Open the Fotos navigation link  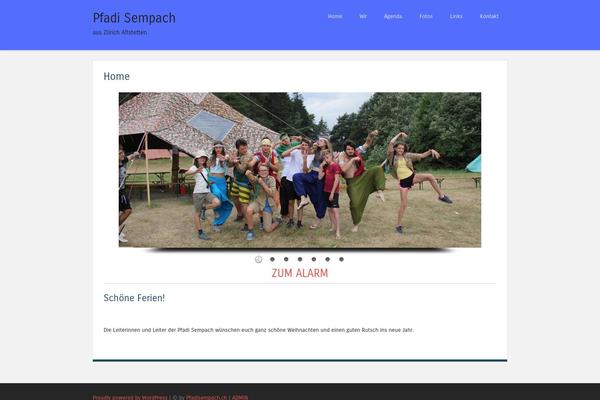(426, 16)
